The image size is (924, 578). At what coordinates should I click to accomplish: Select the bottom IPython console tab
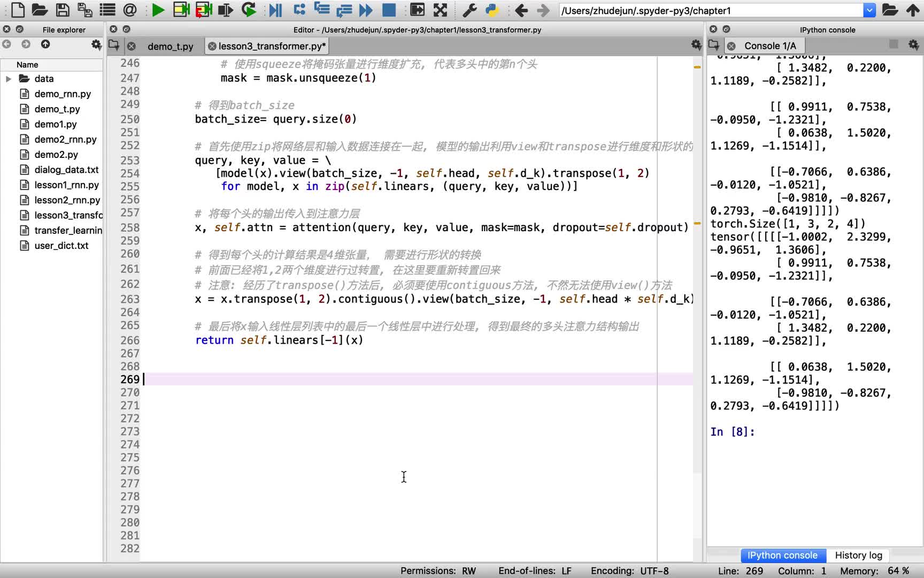click(782, 556)
